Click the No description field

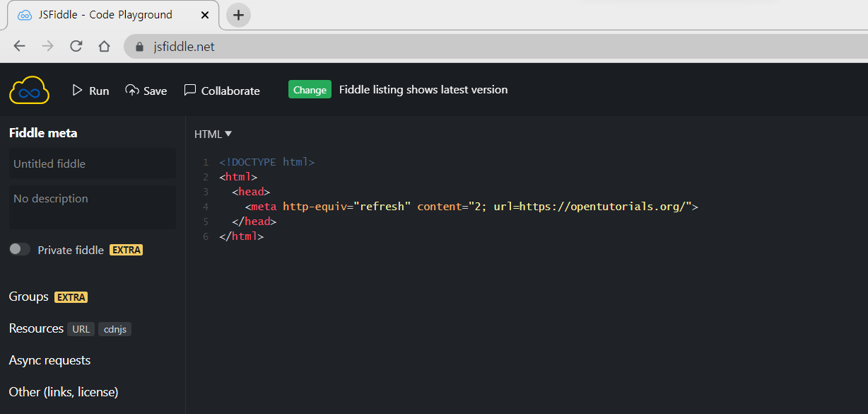92,207
